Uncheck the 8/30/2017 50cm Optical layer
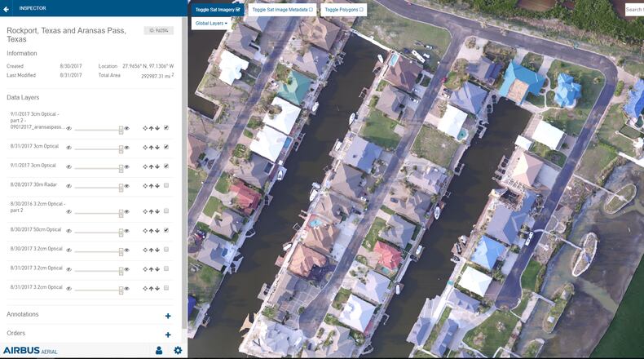Image resolution: width=644 pixels, height=359 pixels. click(x=166, y=231)
